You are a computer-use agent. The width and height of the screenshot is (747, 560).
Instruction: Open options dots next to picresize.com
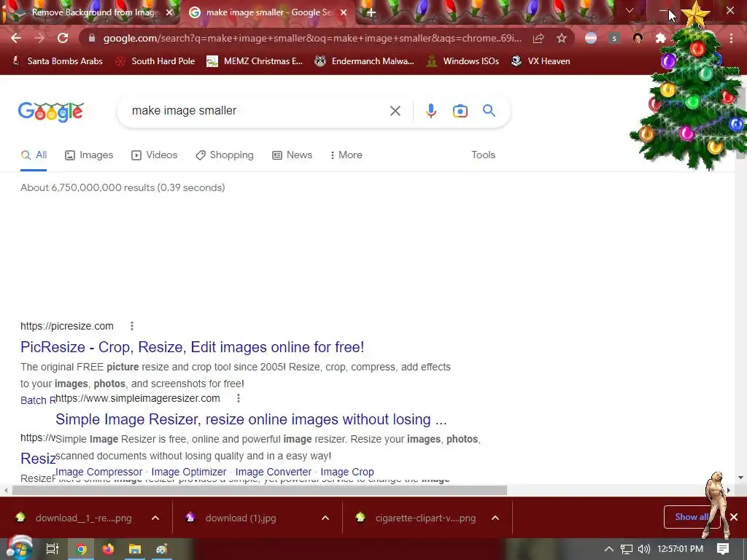(132, 326)
